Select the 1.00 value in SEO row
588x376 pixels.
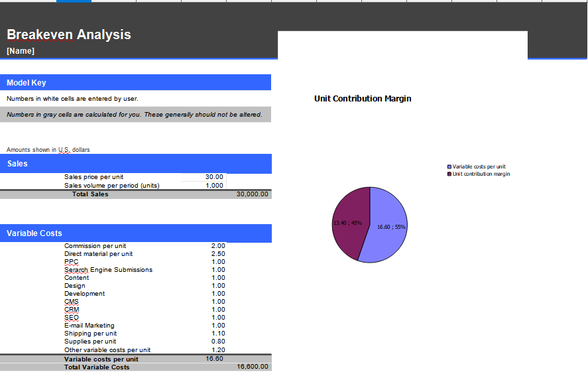click(218, 318)
